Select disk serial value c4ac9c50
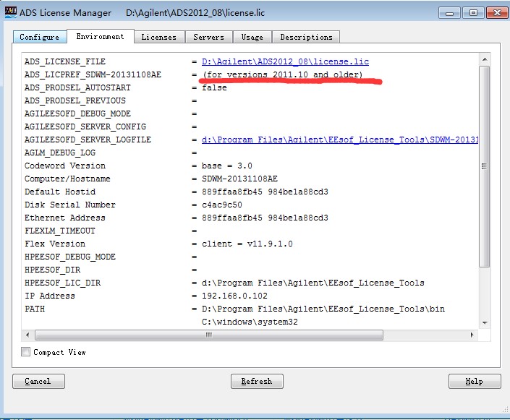This screenshot has height=420, width=510. (222, 205)
